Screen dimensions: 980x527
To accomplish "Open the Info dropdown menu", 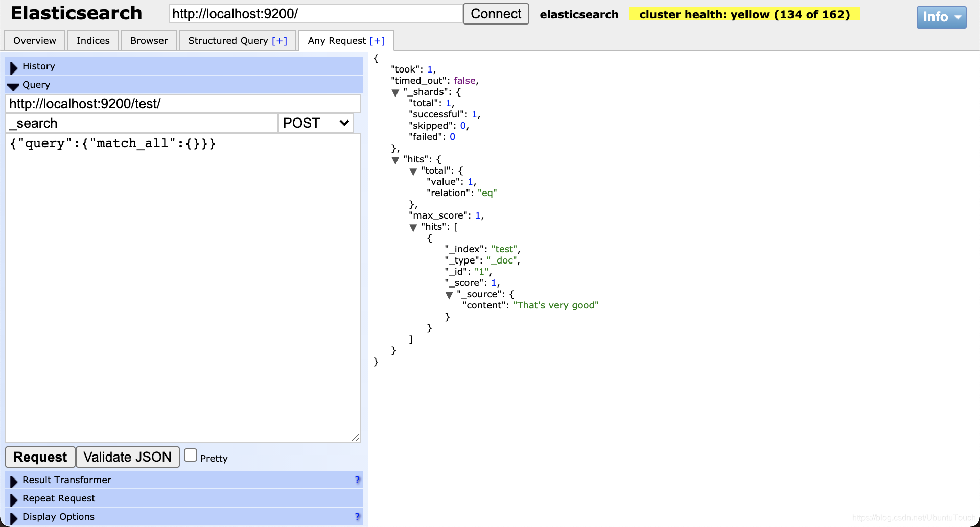I will [x=941, y=17].
